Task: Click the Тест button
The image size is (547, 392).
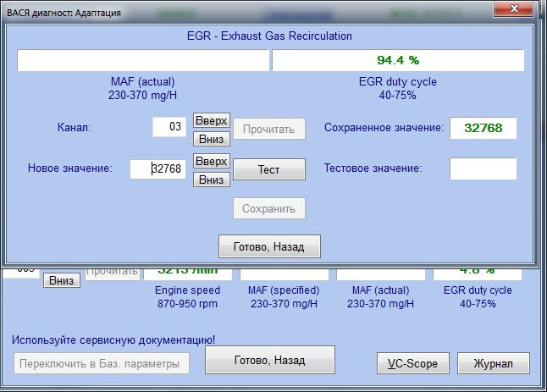Action: coord(269,169)
